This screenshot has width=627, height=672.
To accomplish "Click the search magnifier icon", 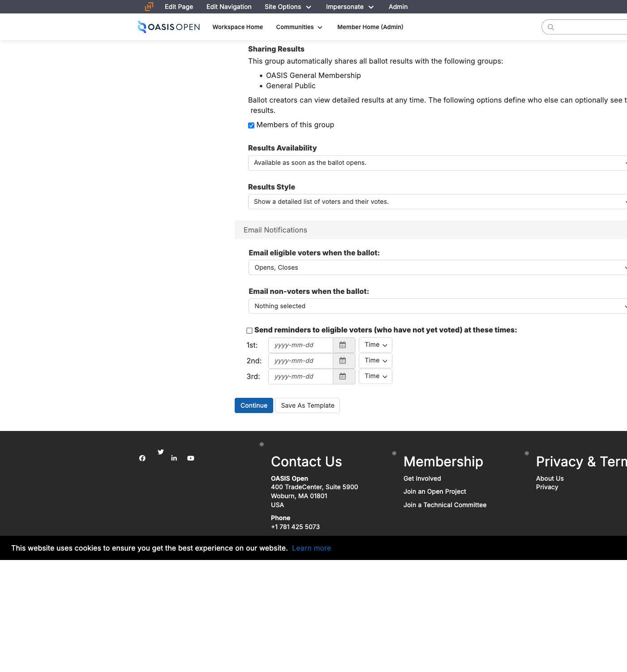I will click(551, 27).
